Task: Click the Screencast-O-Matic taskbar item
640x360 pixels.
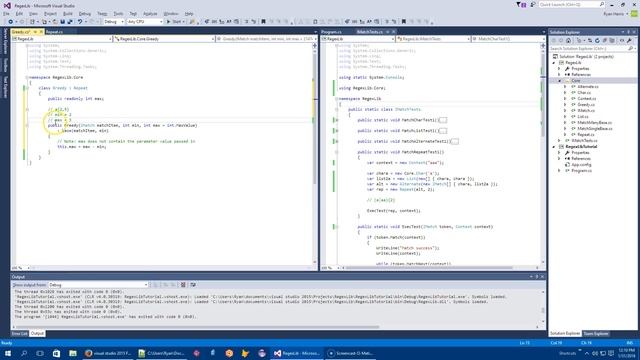Action: click(351, 353)
